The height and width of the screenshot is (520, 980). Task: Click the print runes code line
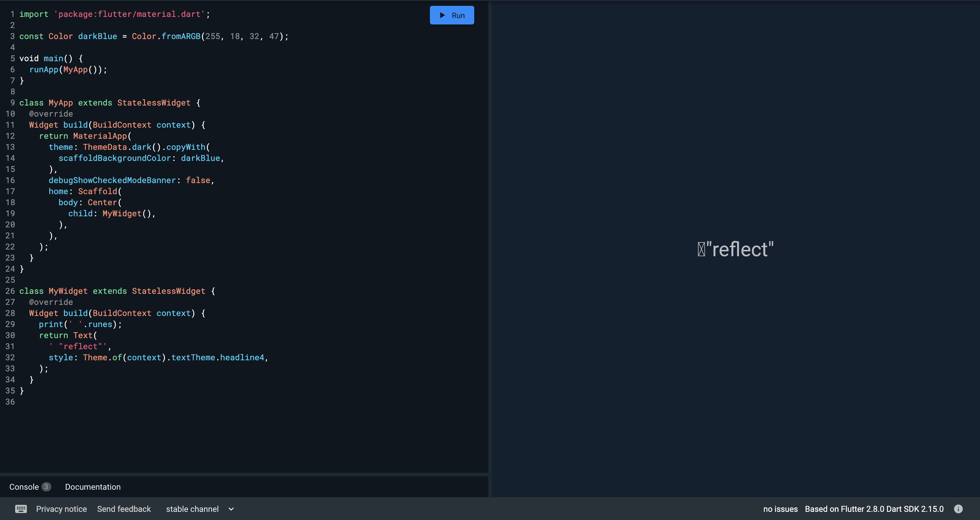[80, 324]
